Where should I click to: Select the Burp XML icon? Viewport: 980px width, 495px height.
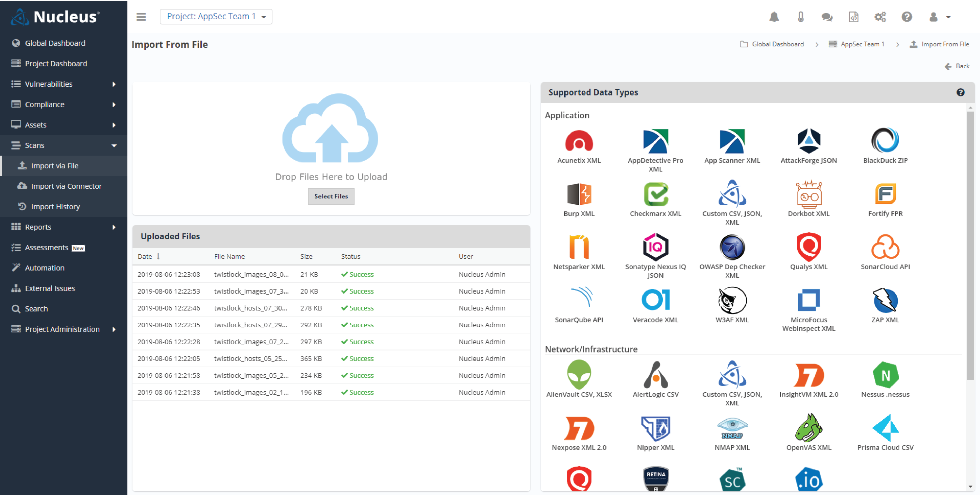tap(579, 194)
